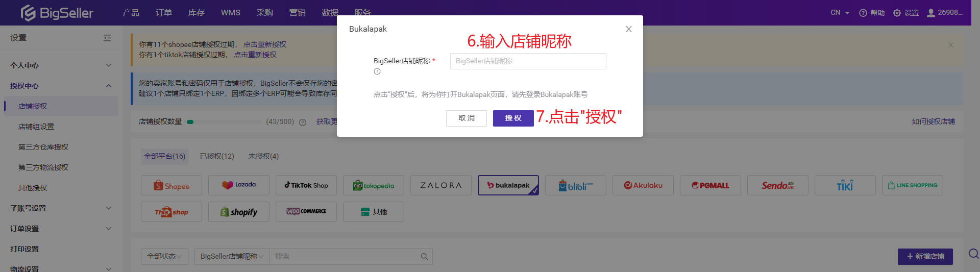Open the help question-mark icon
Image resolution: width=980 pixels, height=272 pixels.
click(x=863, y=13)
